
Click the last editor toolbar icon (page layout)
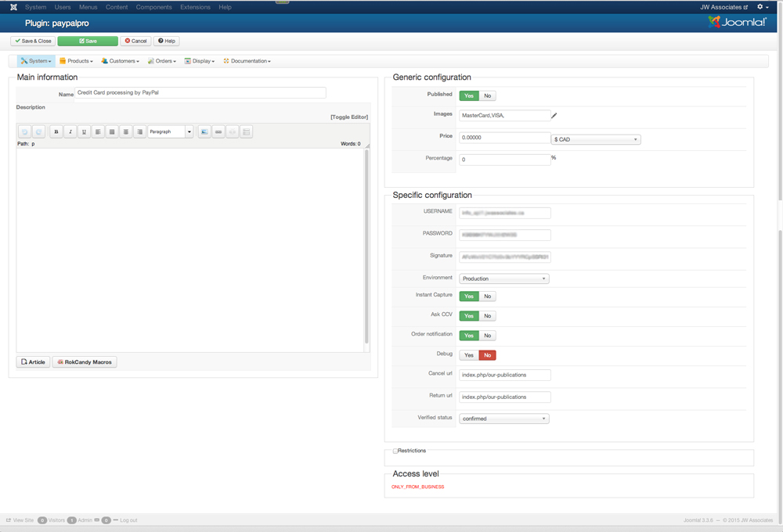pyautogui.click(x=246, y=131)
